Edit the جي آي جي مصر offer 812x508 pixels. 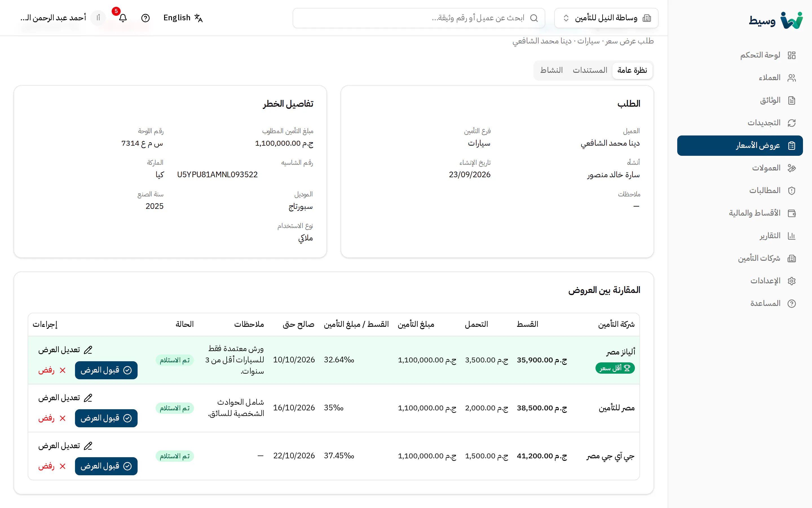65,446
